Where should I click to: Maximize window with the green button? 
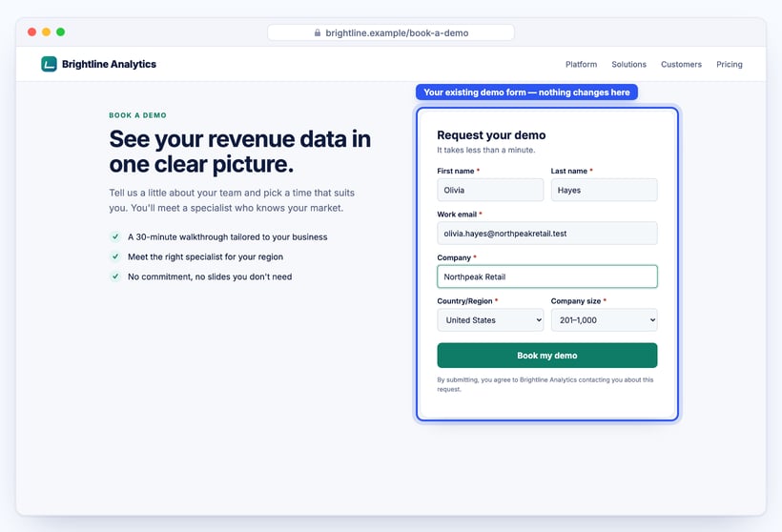61,31
